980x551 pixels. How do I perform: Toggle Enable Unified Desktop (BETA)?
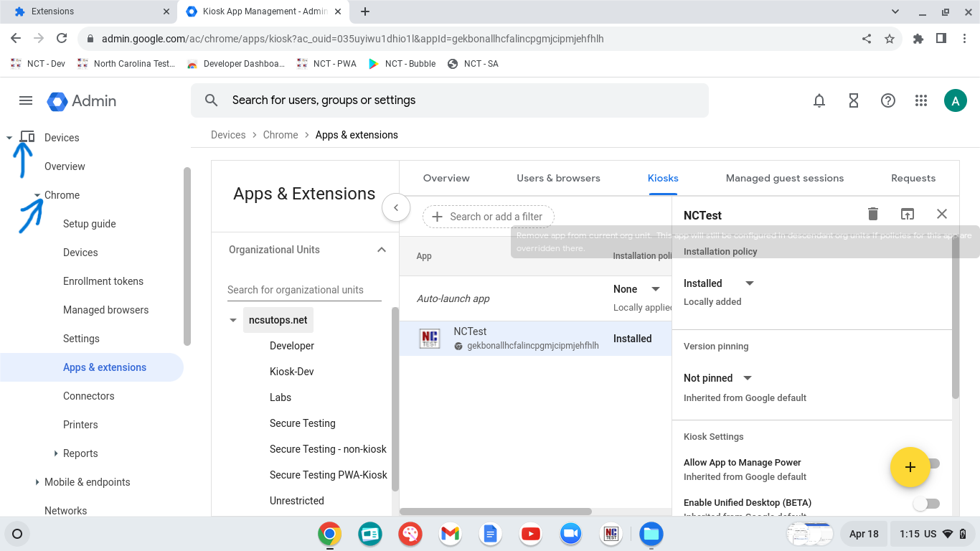pyautogui.click(x=925, y=504)
